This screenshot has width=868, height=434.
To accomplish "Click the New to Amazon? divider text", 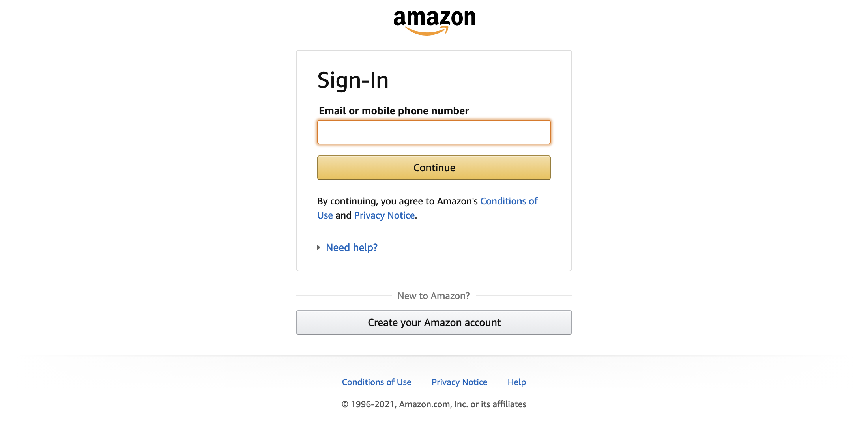I will point(433,295).
